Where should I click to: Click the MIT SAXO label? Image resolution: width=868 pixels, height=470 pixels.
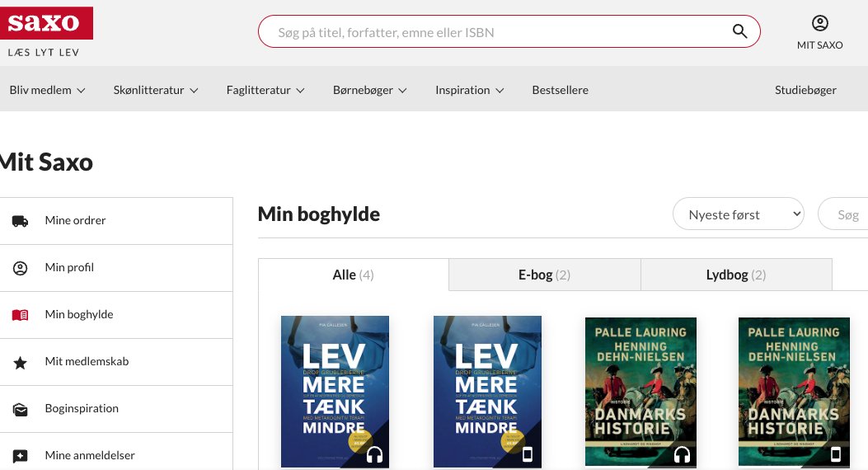(x=820, y=45)
